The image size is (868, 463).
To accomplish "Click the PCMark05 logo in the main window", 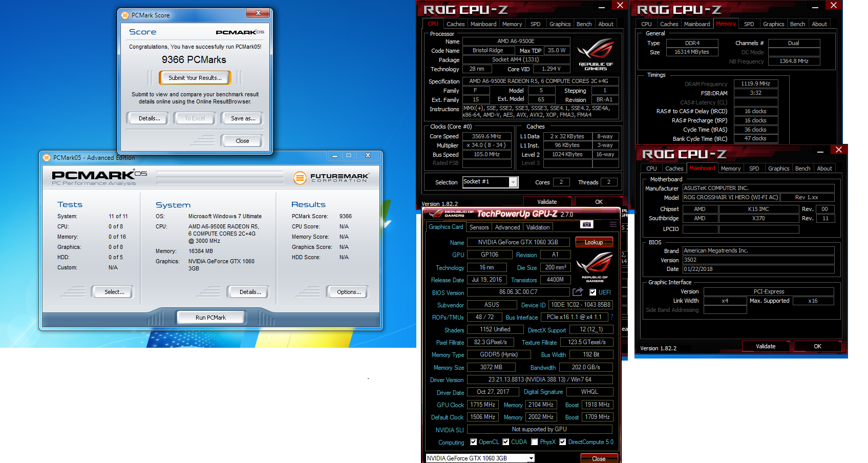I will click(99, 177).
